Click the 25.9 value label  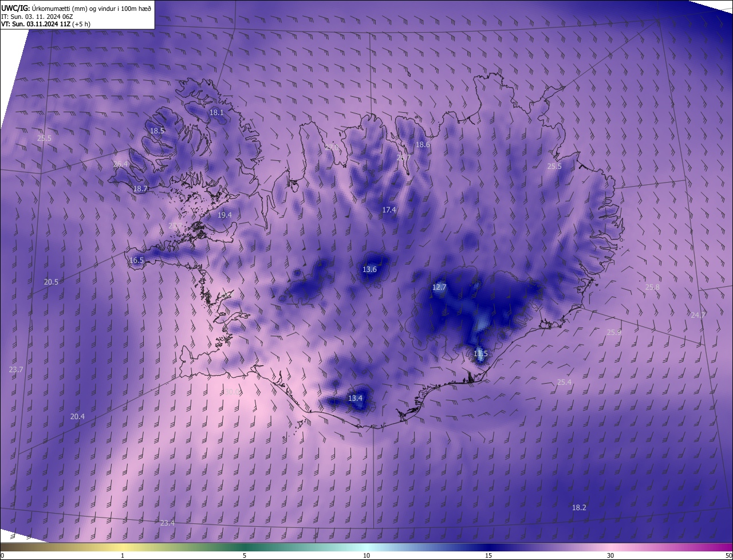pos(614,332)
